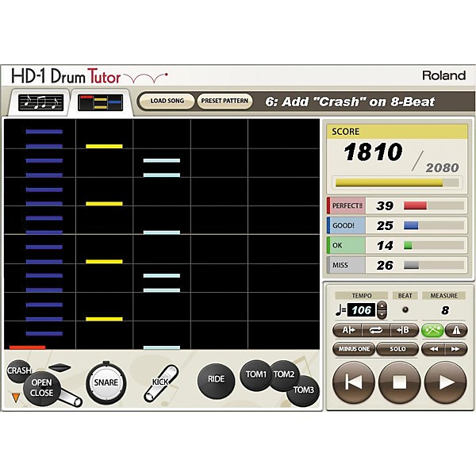Increase tempo with the up stepper arrow
Image resolution: width=476 pixels, height=476 pixels.
click(x=382, y=306)
